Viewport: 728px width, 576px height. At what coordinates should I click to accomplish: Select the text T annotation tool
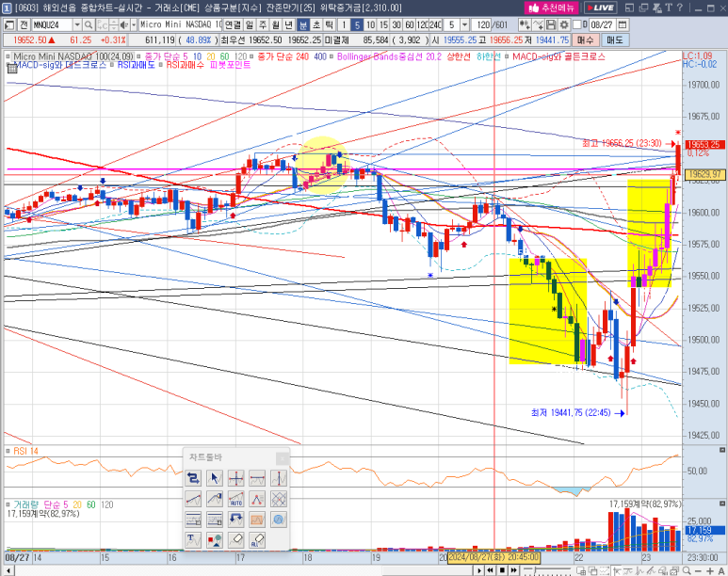(x=193, y=540)
